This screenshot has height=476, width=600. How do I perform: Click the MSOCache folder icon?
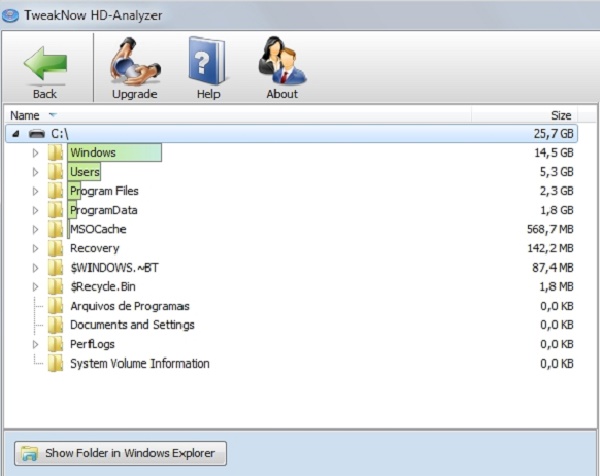[x=55, y=229]
